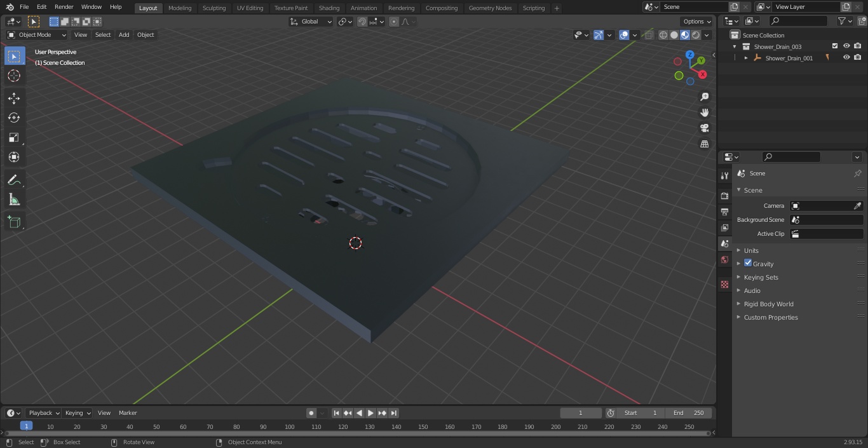Viewport: 868px width, 448px height.
Task: Open the viewport Add menu
Action: (x=124, y=35)
